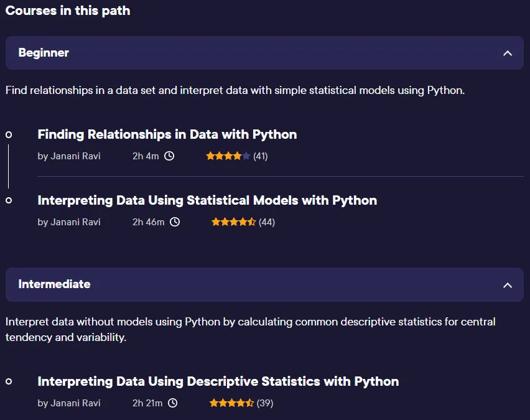
Task: Click the clock icon beside 2h 46m
Action: 175,222
